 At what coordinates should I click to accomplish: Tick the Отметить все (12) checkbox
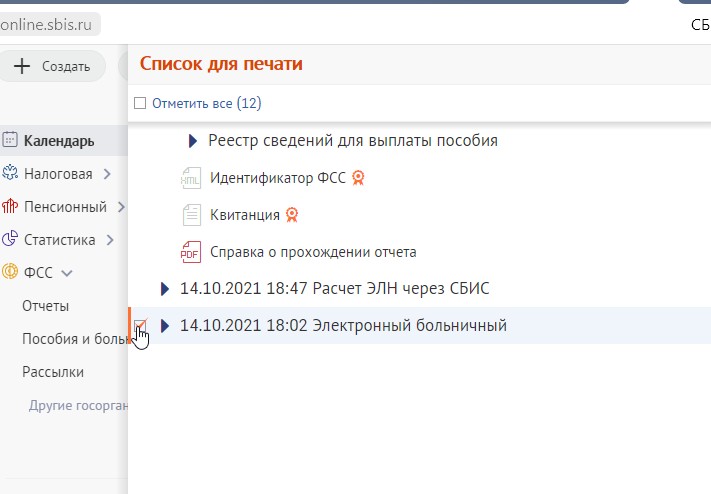pyautogui.click(x=140, y=103)
